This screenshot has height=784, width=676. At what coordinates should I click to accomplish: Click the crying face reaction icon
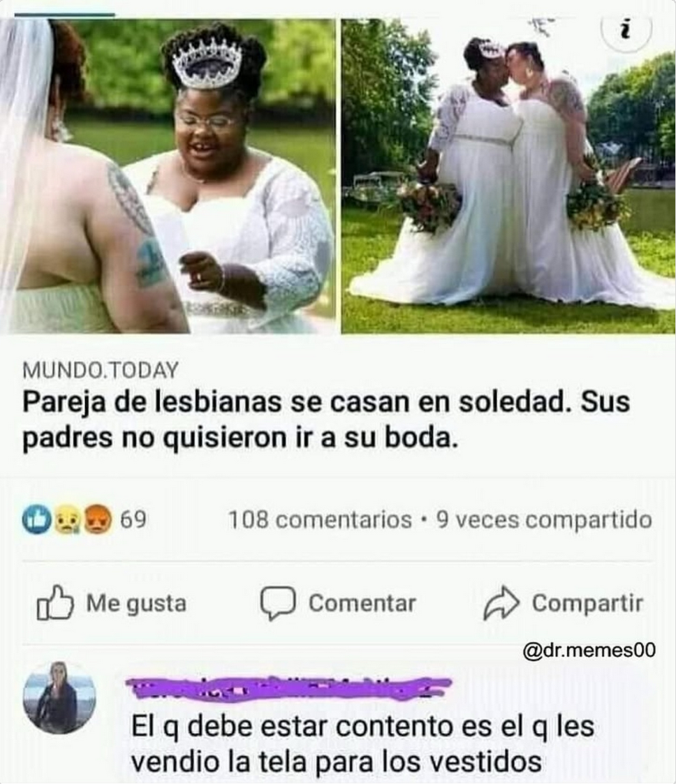[x=67, y=519]
